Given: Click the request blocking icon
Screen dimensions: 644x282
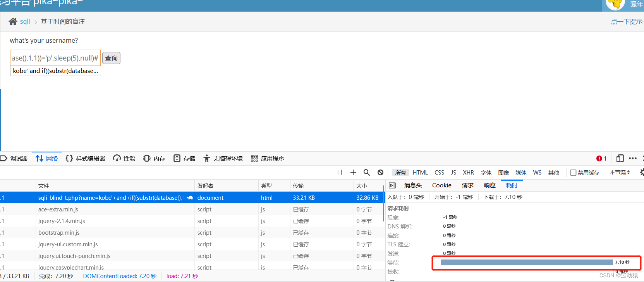Looking at the screenshot, I should click(381, 172).
